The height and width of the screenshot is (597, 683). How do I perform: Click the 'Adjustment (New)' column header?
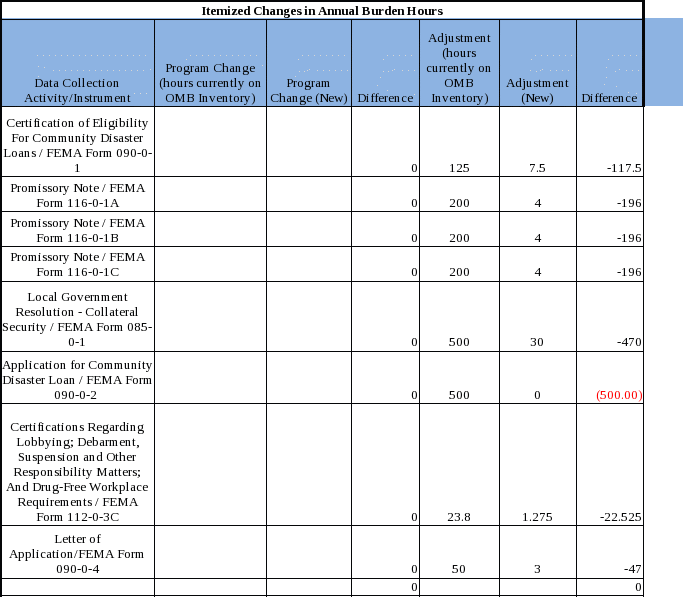click(538, 63)
